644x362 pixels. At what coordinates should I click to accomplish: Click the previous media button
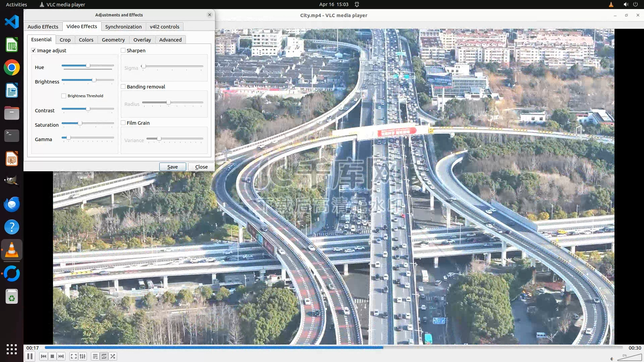[44, 356]
